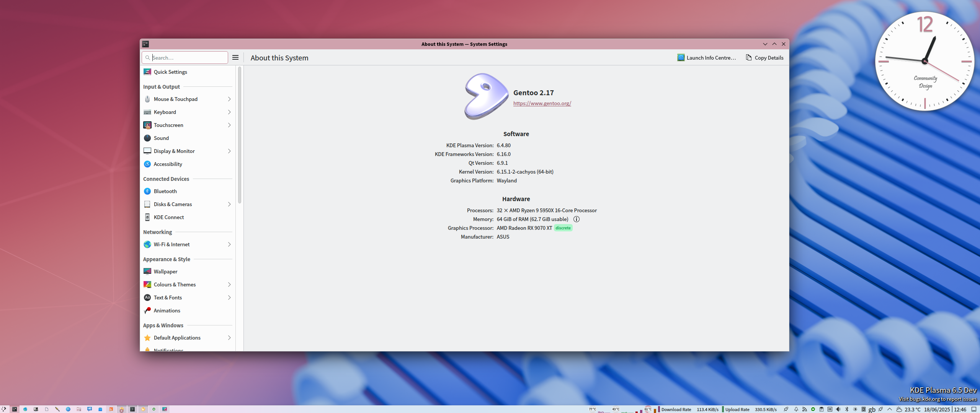Open Mouse & Touchpad settings

(x=188, y=99)
